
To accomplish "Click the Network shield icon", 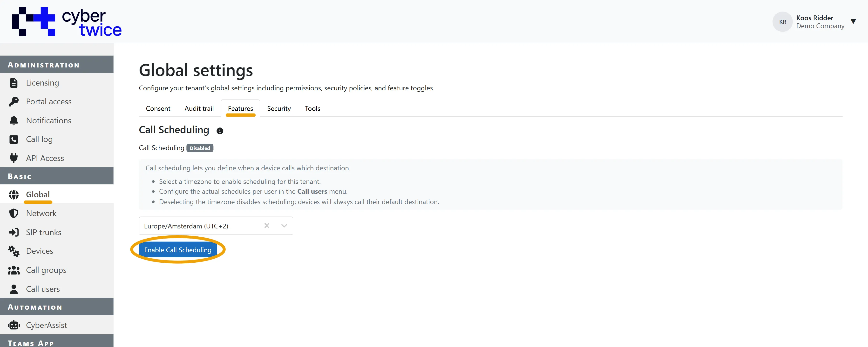I will 14,214.
